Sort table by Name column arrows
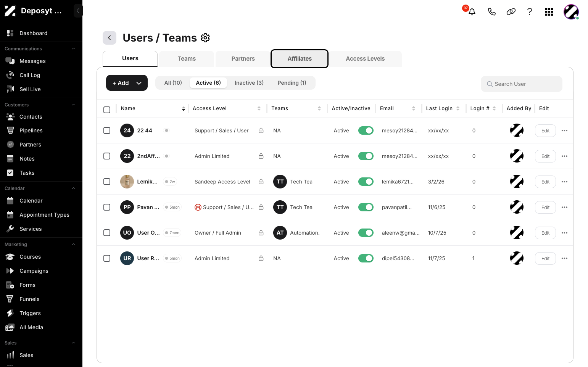This screenshot has height=367, width=588. [184, 109]
